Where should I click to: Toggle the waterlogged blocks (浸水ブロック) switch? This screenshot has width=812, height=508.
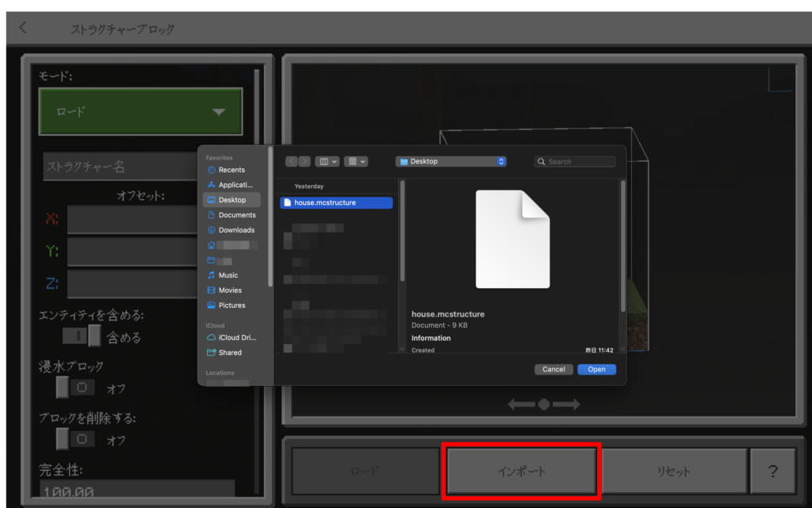(75, 388)
